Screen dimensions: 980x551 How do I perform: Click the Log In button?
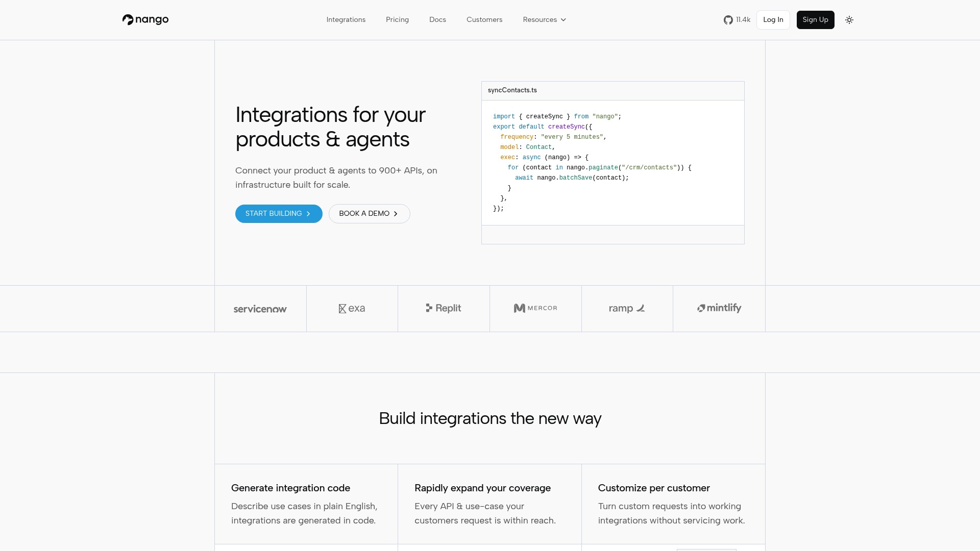point(773,20)
